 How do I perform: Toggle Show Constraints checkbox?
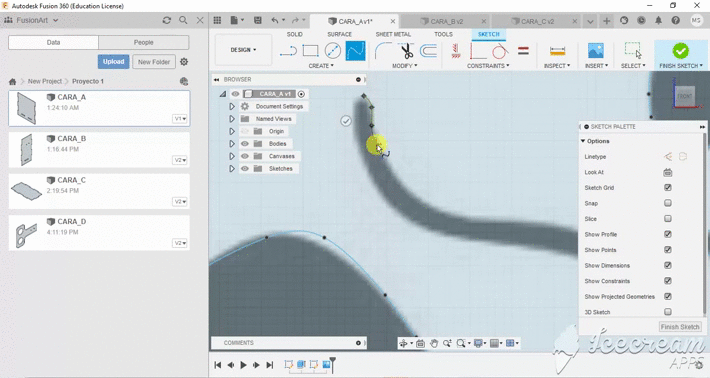pyautogui.click(x=667, y=281)
